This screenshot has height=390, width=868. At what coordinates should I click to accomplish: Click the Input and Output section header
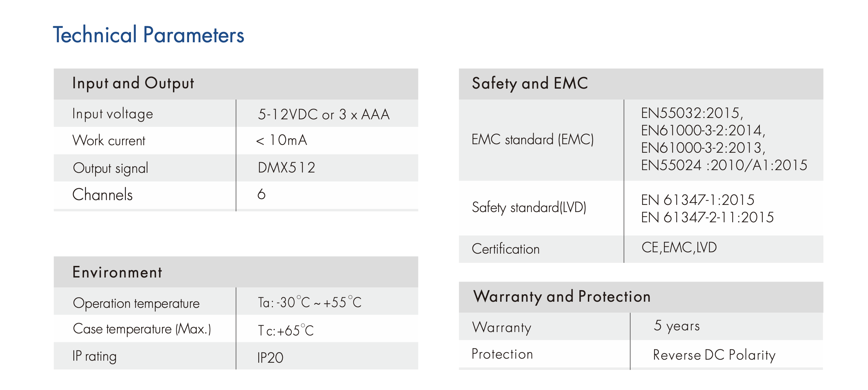[133, 84]
